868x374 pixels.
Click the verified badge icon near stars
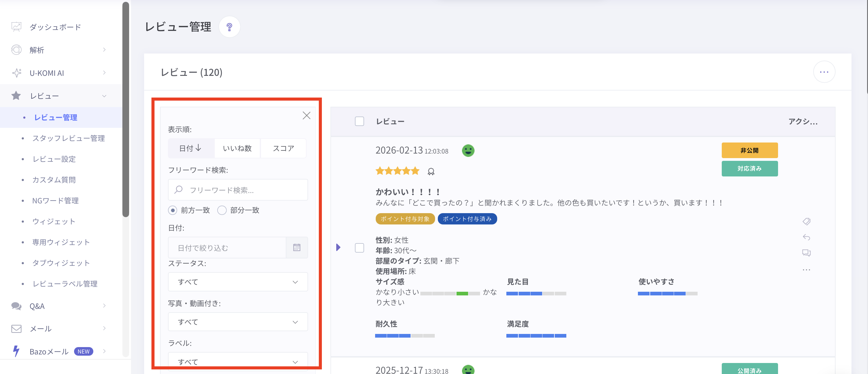tap(431, 172)
